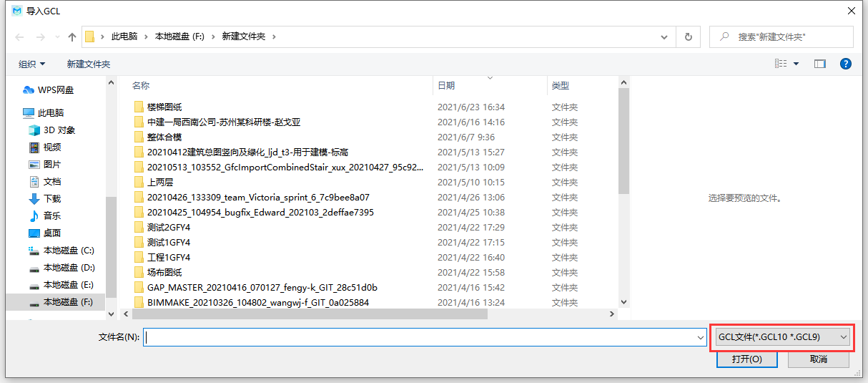Click 此电脑 in address breadcrumb
Screen dimensions: 868x383
(124, 37)
